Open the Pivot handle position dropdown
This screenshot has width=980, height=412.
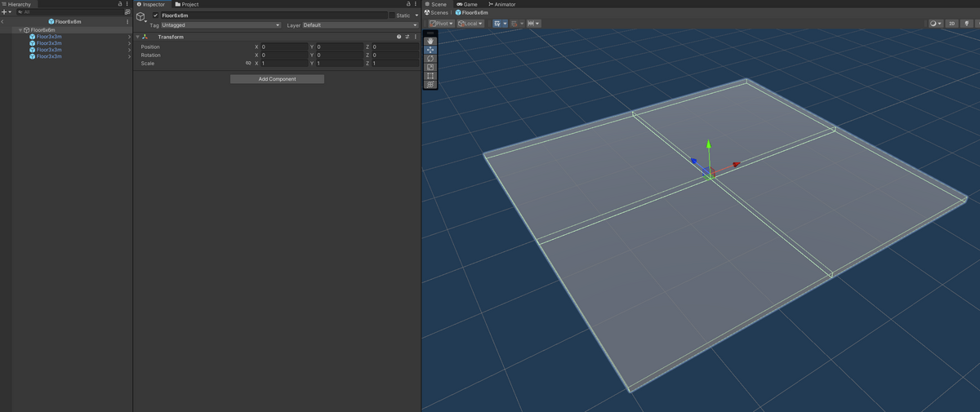click(x=441, y=24)
